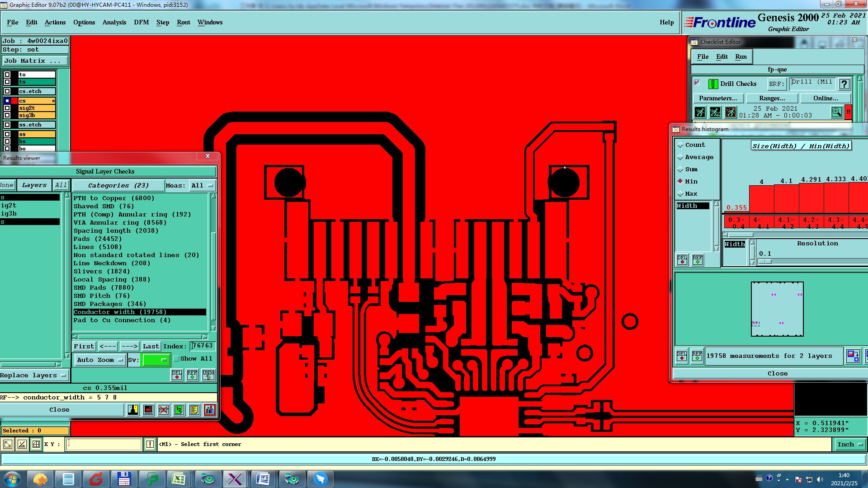Open the question mark help icon
This screenshot has width=868, height=488.
[844, 84]
